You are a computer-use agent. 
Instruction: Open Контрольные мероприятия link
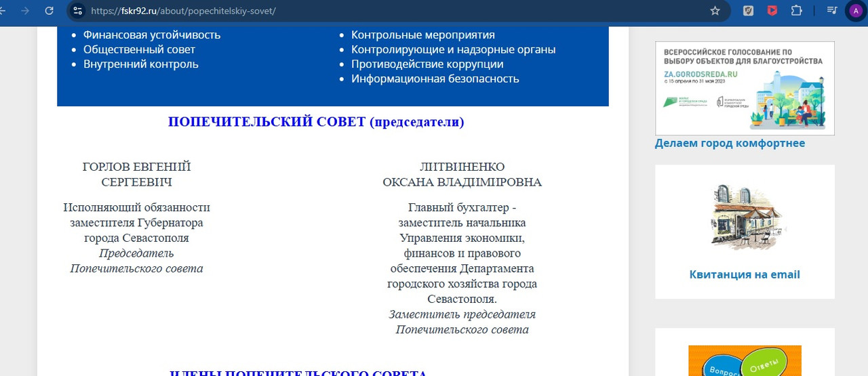point(423,35)
